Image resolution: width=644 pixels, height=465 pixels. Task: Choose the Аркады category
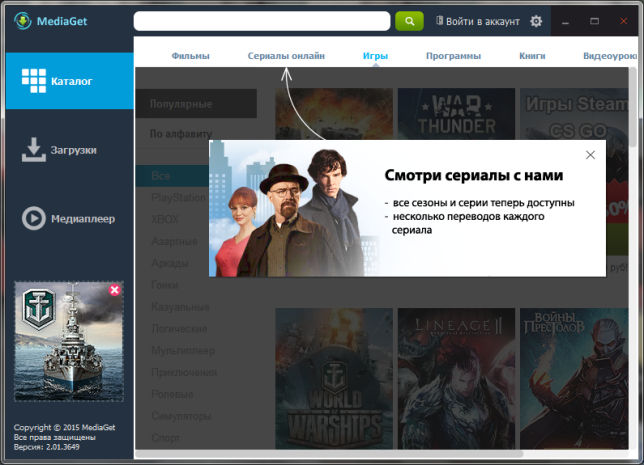click(x=170, y=263)
